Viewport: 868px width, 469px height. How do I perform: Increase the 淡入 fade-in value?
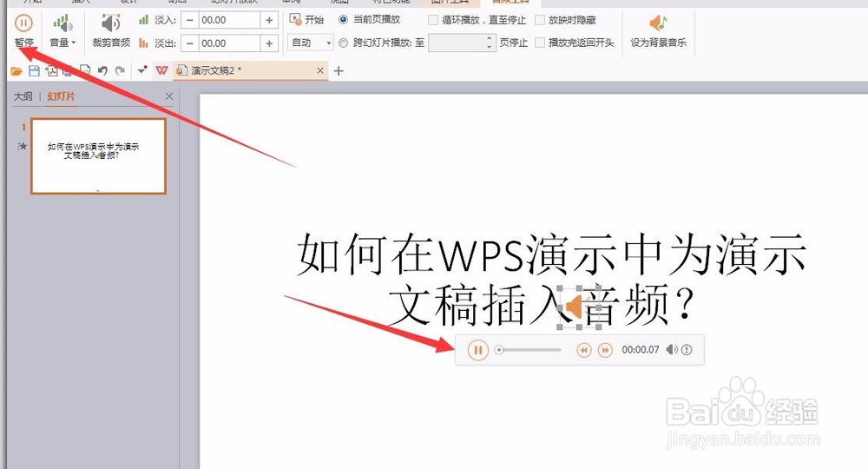pyautogui.click(x=270, y=20)
